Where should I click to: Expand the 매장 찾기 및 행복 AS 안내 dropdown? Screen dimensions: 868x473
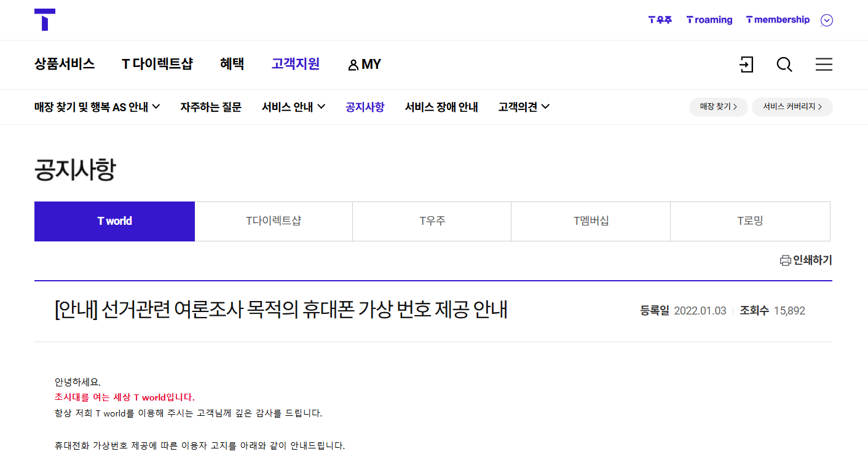coord(97,106)
